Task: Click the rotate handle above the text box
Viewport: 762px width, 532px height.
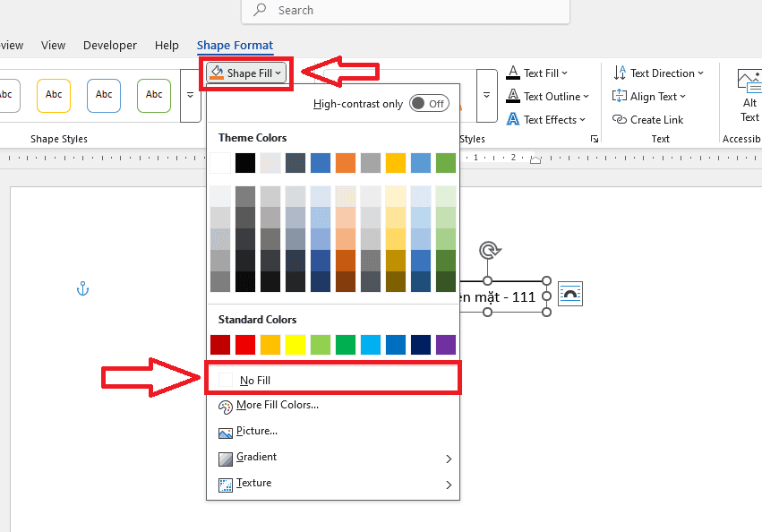Action: [488, 250]
